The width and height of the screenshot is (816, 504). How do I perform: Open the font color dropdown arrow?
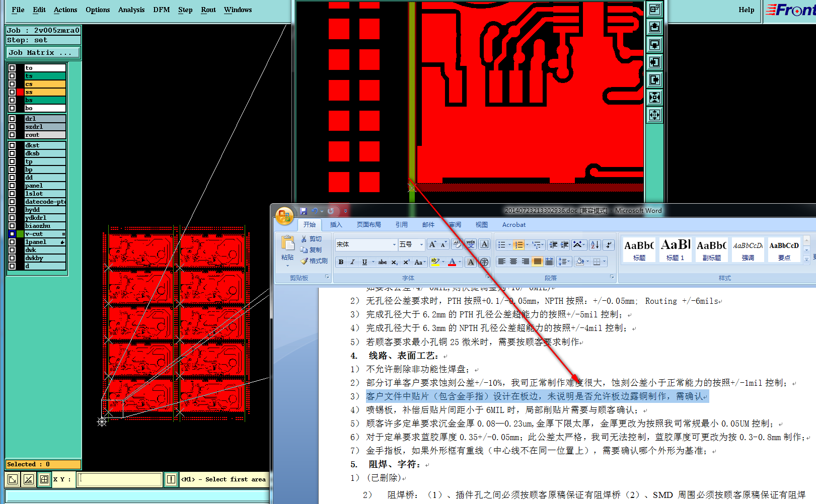[x=460, y=262]
